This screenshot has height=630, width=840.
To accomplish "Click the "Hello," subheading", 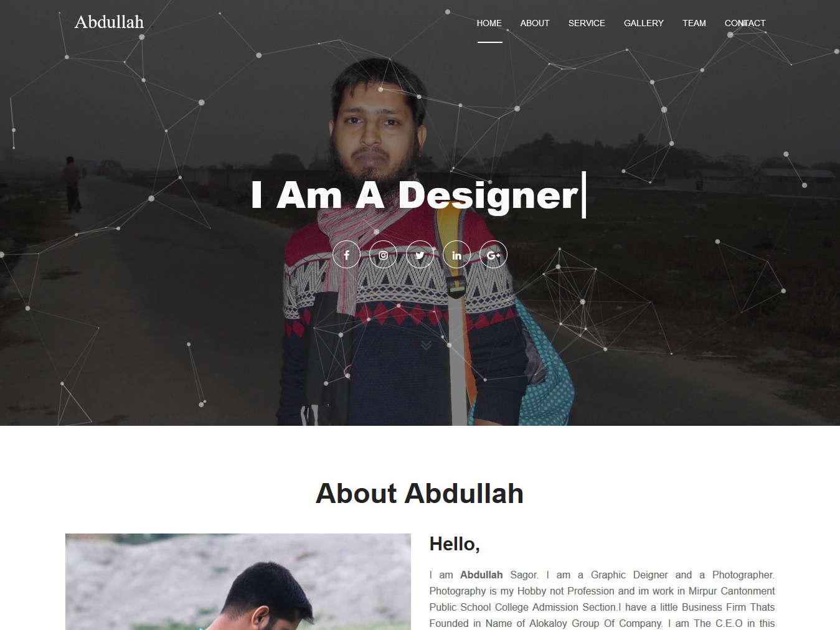I will [455, 545].
